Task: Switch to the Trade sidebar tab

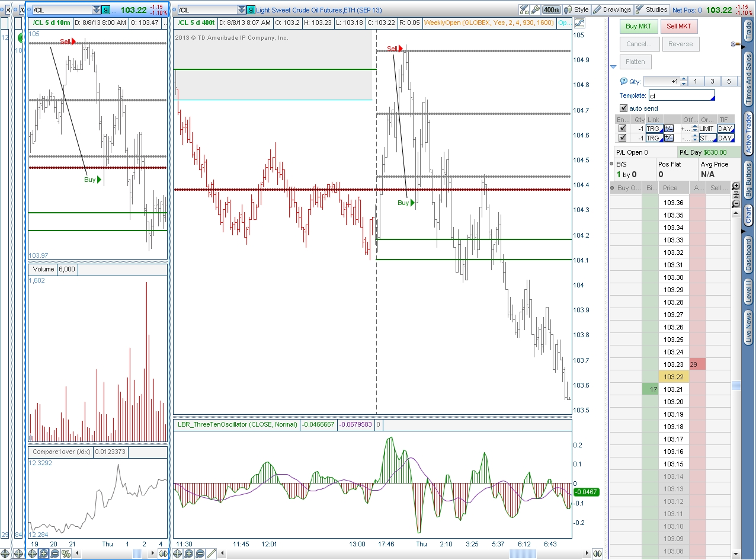Action: click(748, 31)
